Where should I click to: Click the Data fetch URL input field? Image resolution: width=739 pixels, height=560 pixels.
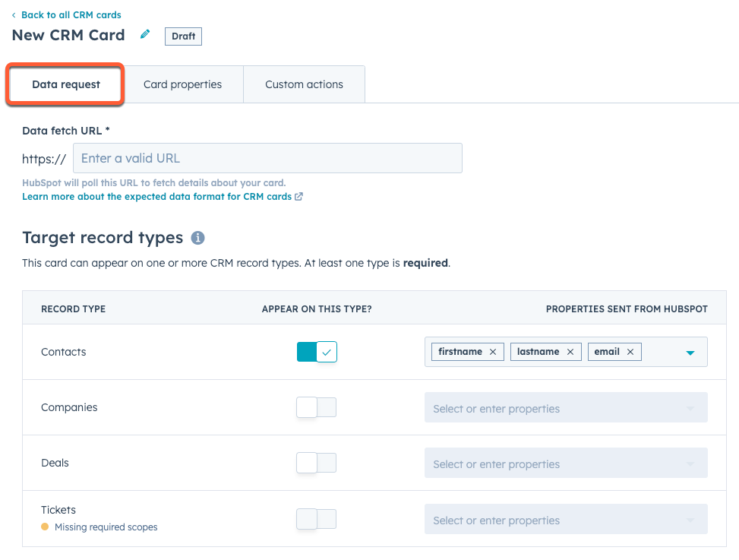tap(267, 158)
